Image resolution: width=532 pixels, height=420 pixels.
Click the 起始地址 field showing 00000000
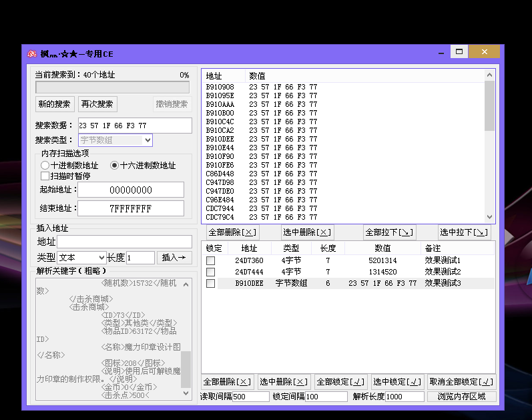131,190
